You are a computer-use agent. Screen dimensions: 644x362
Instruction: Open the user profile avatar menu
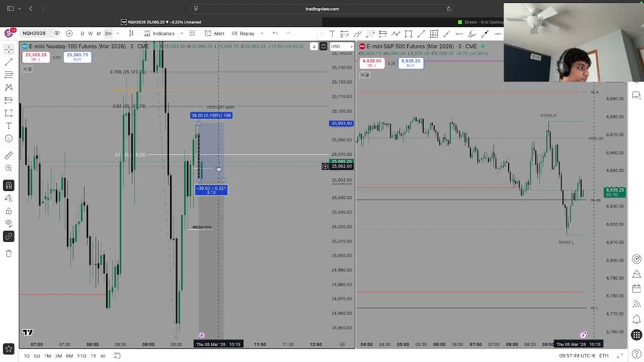pyautogui.click(x=9, y=33)
